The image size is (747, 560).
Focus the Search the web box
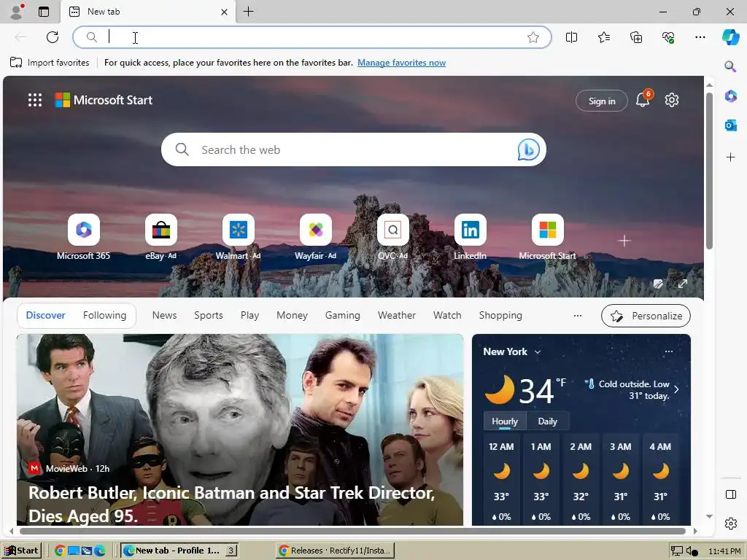pyautogui.click(x=352, y=149)
